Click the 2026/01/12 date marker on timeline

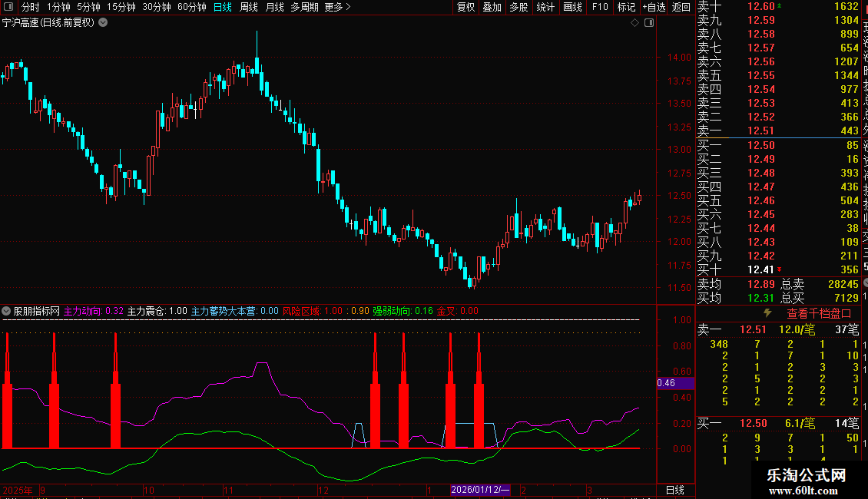(480, 490)
